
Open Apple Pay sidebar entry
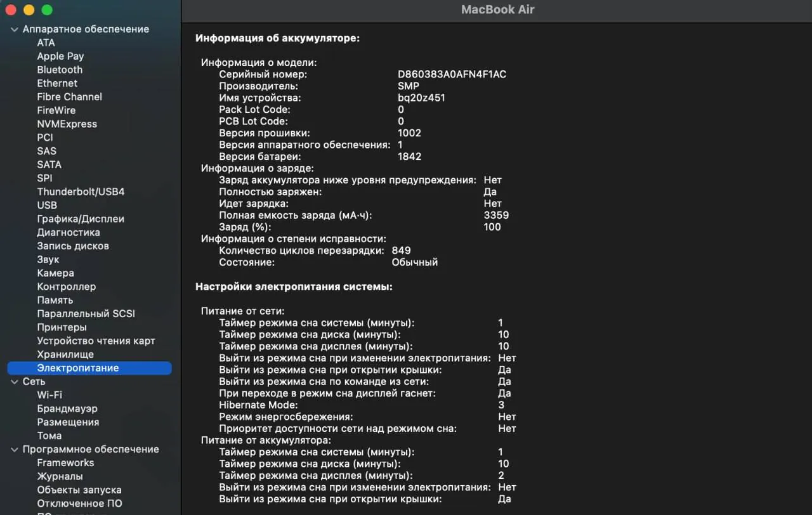[60, 56]
